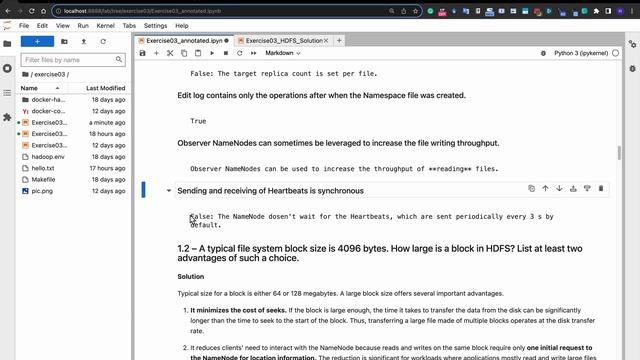Open the Tabs menu
640x360 pixels.
(129, 26)
